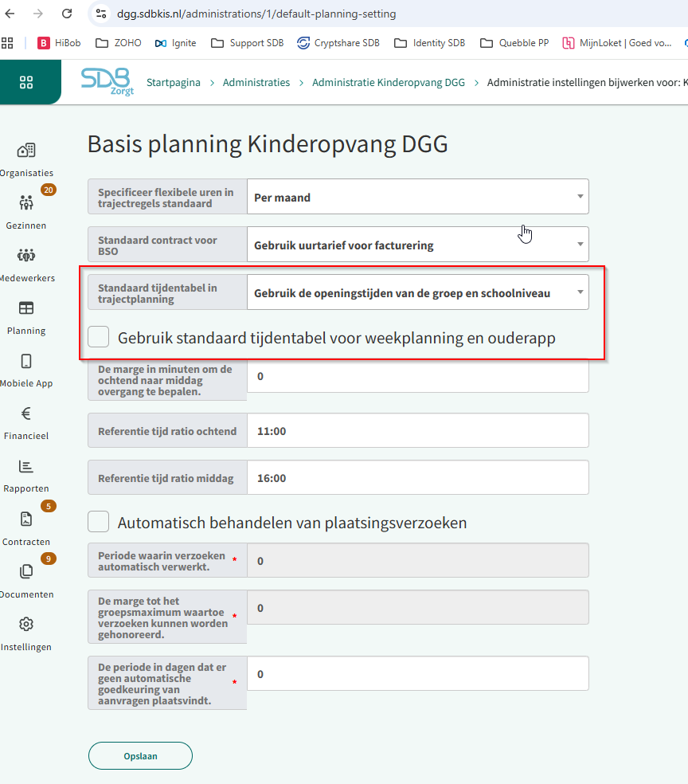688x784 pixels.
Task: Go to Startpagina breadcrumb
Action: [174, 83]
